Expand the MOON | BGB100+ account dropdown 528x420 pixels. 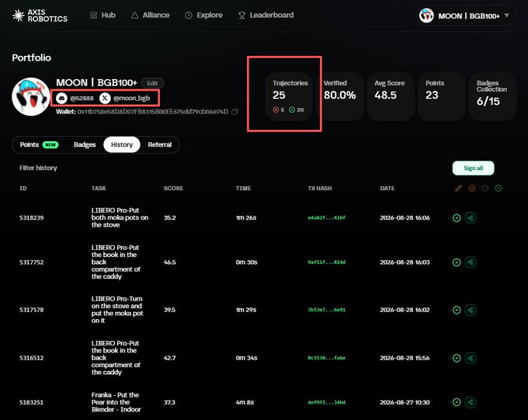pyautogui.click(x=506, y=16)
